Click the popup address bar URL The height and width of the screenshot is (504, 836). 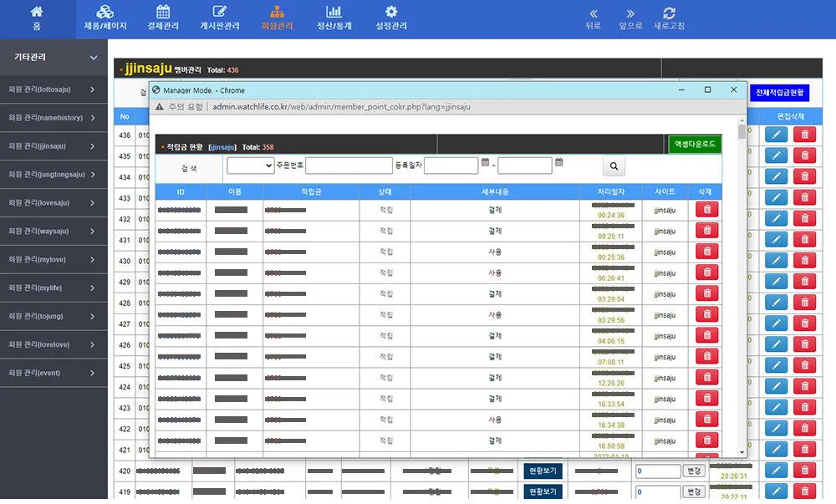point(341,106)
